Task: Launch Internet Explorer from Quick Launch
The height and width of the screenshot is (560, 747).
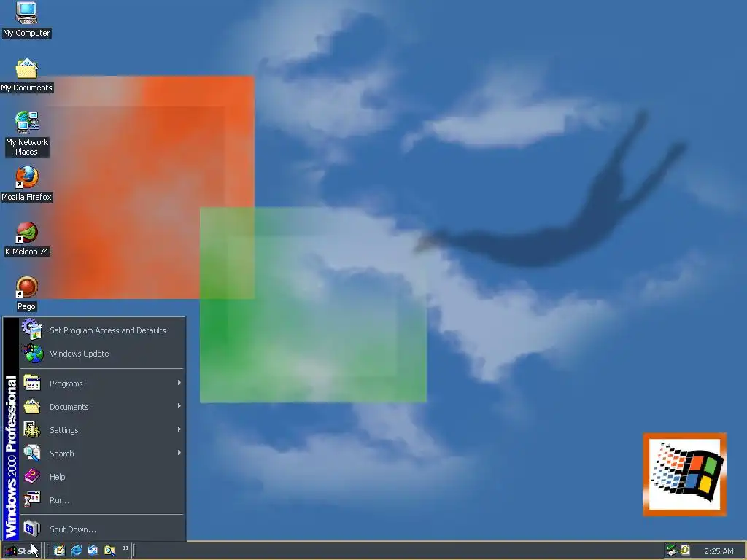Action: [x=76, y=551]
